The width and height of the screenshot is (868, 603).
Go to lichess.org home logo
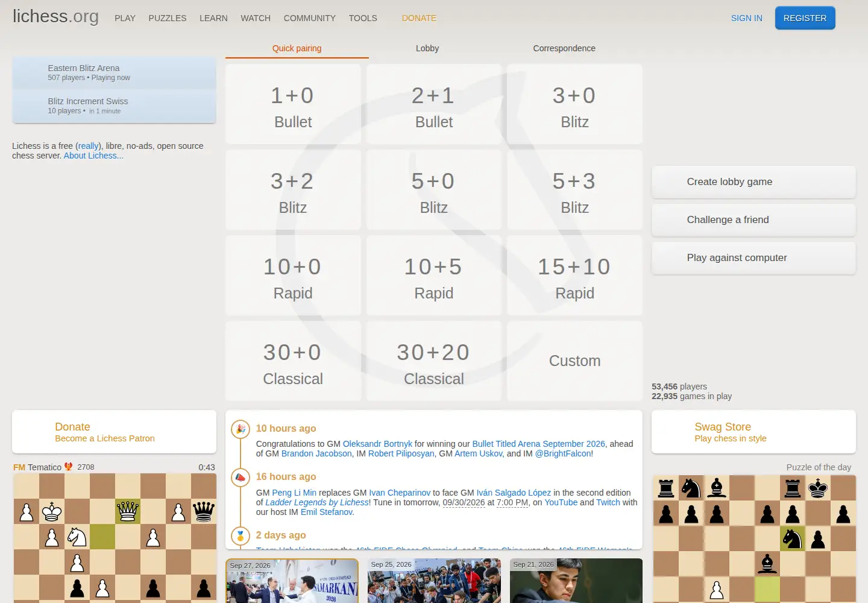[x=55, y=16]
